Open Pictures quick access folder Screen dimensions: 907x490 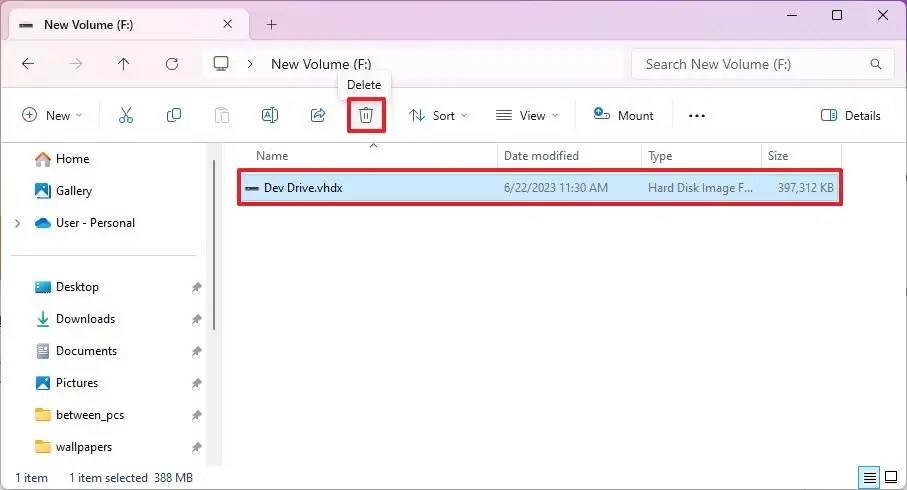point(67,383)
